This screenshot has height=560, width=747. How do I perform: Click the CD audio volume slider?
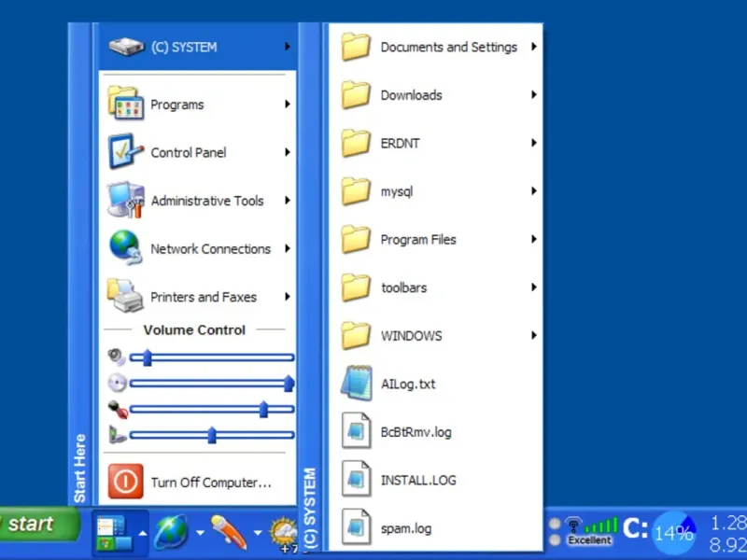(x=212, y=383)
